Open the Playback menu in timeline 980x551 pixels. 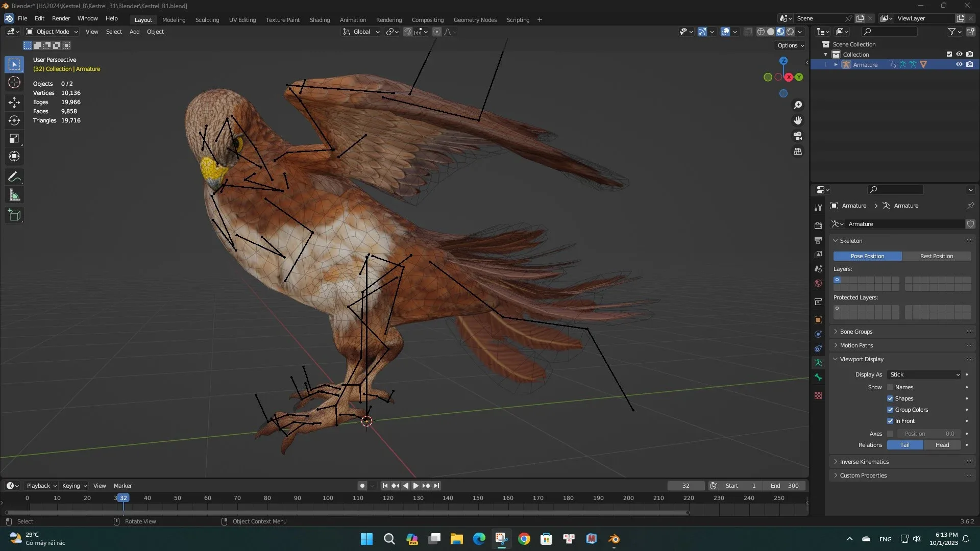pyautogui.click(x=41, y=486)
